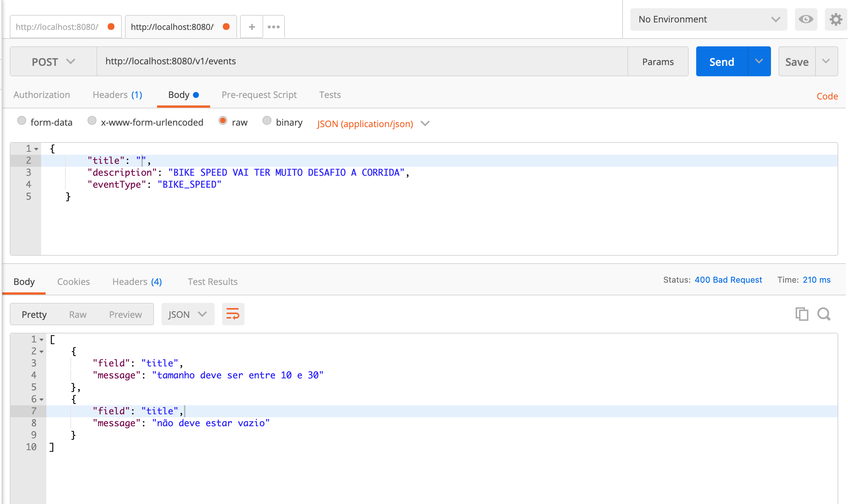The height and width of the screenshot is (504, 848).
Task: Open the Authorization tab
Action: tap(42, 95)
